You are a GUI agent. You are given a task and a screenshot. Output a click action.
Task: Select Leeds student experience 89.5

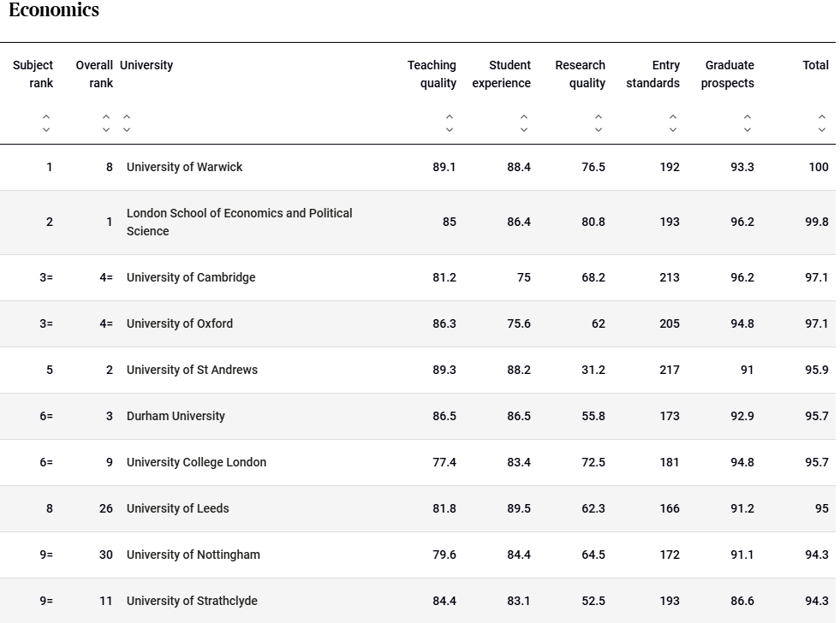[x=519, y=508]
